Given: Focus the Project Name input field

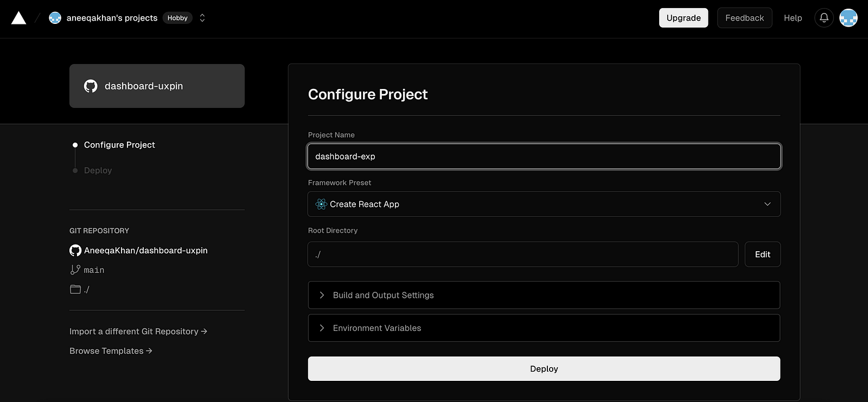Looking at the screenshot, I should pos(544,156).
